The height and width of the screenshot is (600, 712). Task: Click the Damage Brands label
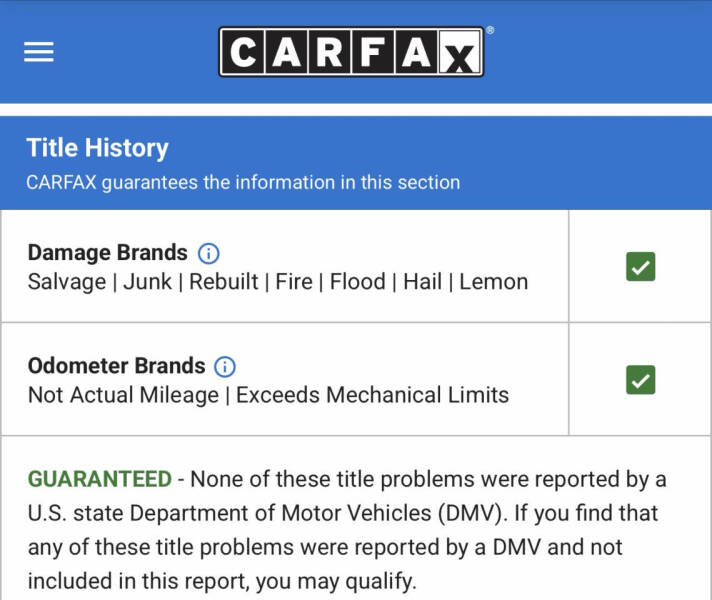(107, 253)
